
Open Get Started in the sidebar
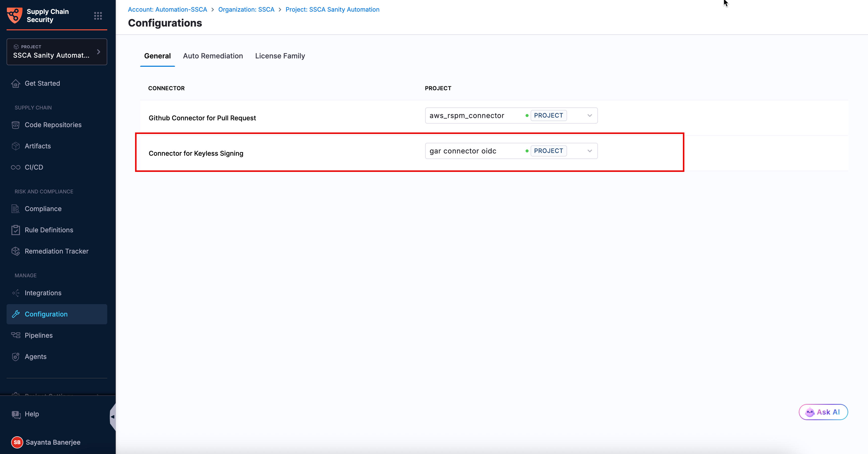[x=57, y=83]
